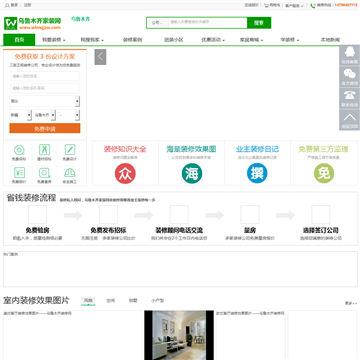Open the 更多 link beside gallery tabs

pyautogui.click(x=351, y=303)
